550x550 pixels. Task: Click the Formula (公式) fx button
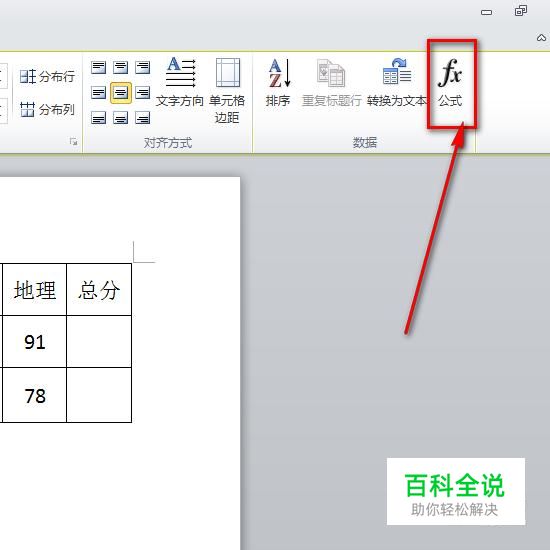point(450,83)
